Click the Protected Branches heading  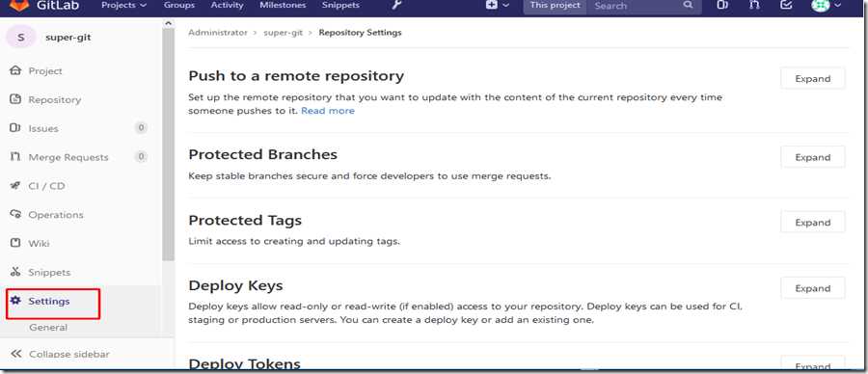263,154
